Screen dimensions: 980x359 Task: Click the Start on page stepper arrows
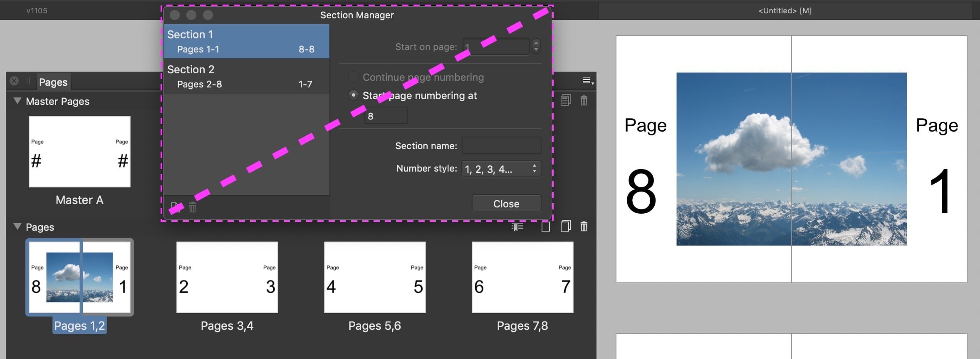pyautogui.click(x=536, y=46)
